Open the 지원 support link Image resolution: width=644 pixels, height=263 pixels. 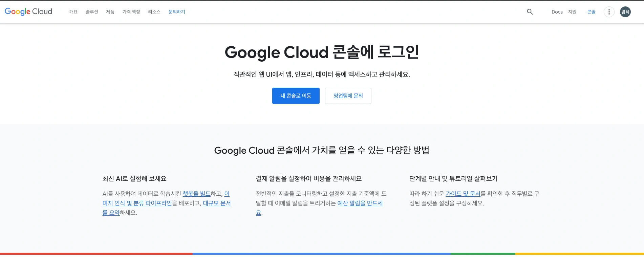point(572,12)
